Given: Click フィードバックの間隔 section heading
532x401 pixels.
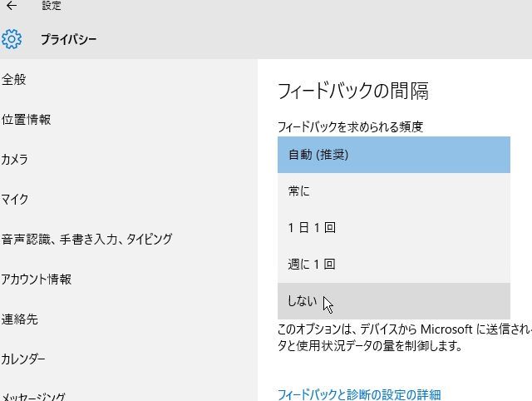Looking at the screenshot, I should [x=353, y=91].
